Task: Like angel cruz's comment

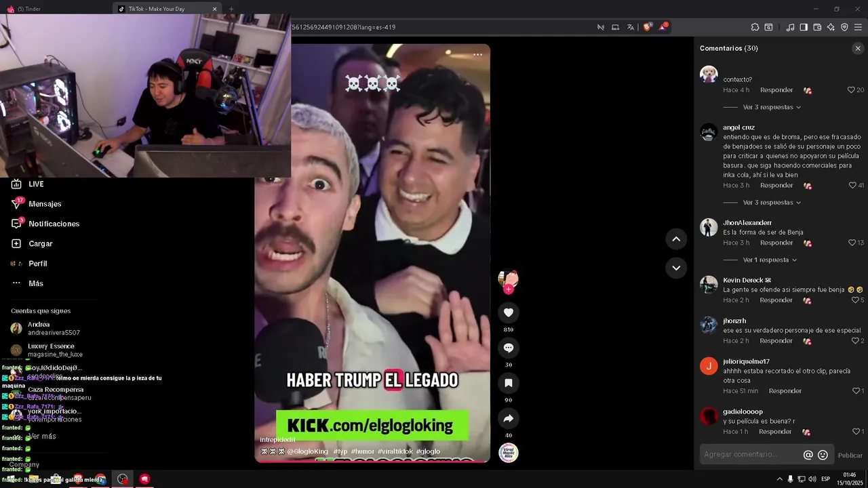Action: click(852, 185)
